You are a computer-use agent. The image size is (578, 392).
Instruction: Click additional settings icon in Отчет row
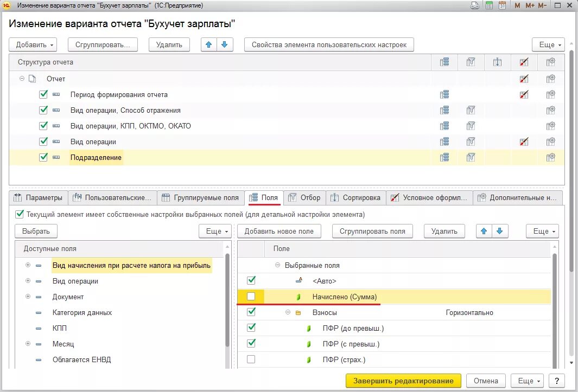click(551, 79)
